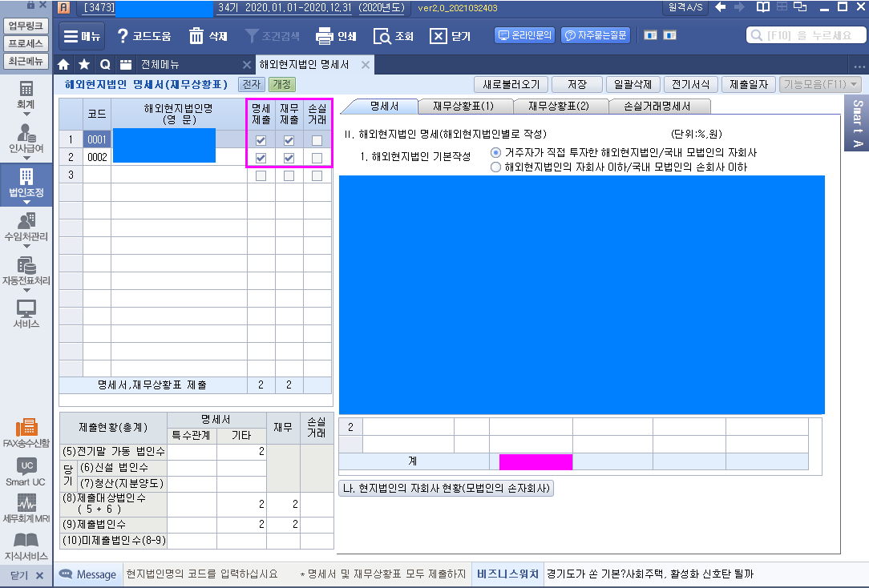Expand arrow under 수임처관리 sidebar item
The image size is (869, 588).
tap(26, 246)
